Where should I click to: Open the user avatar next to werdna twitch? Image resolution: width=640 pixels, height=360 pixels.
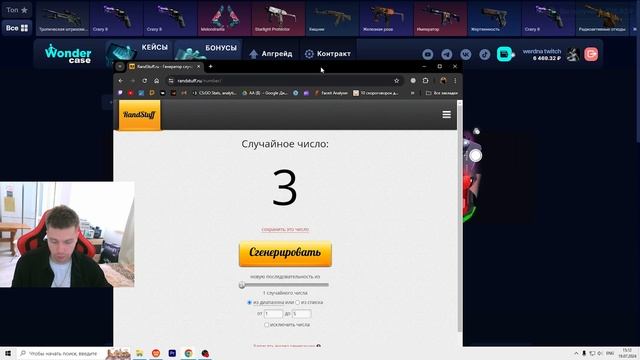(573, 54)
